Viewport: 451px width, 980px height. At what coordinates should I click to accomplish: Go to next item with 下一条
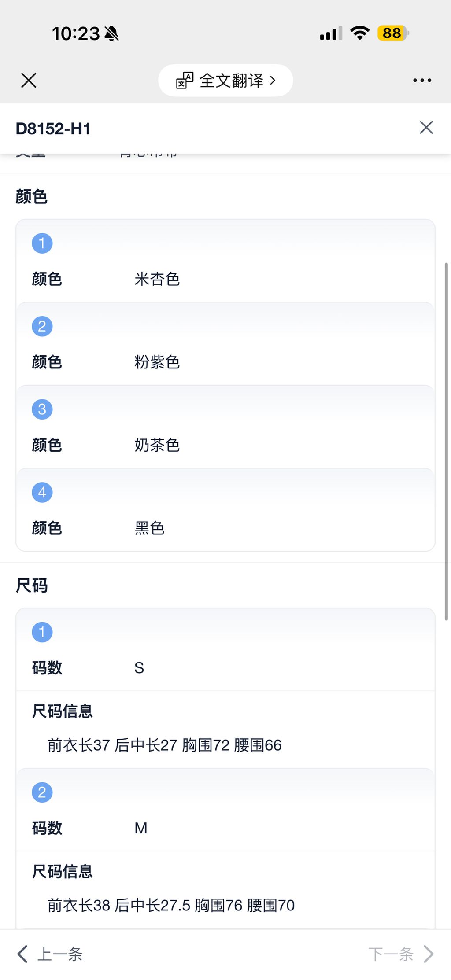click(391, 954)
